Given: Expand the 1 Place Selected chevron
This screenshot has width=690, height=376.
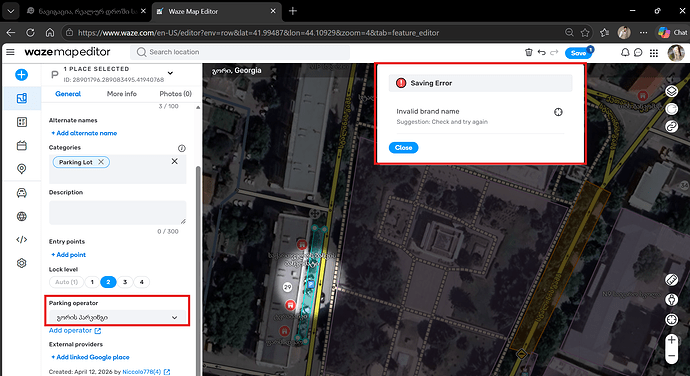Looking at the screenshot, I should (x=170, y=73).
